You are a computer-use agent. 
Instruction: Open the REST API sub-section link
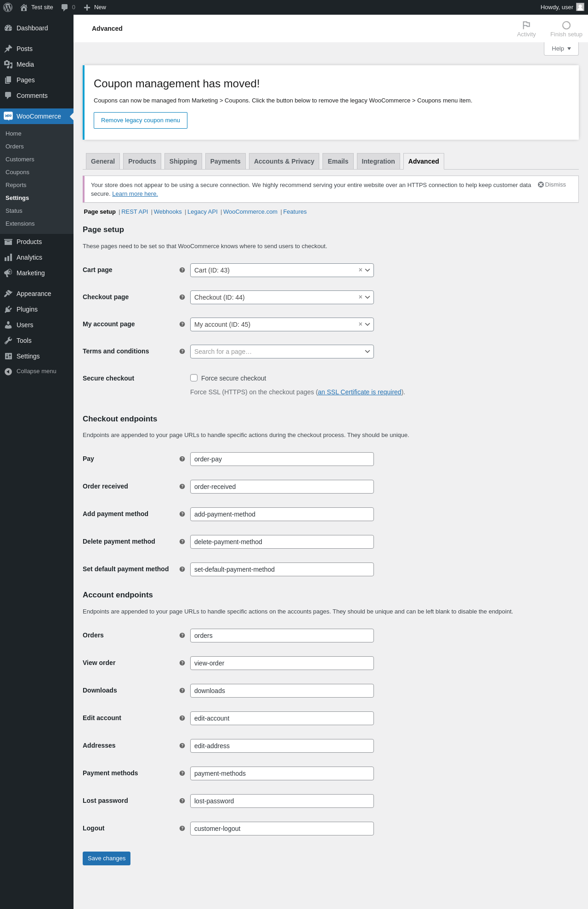[135, 212]
